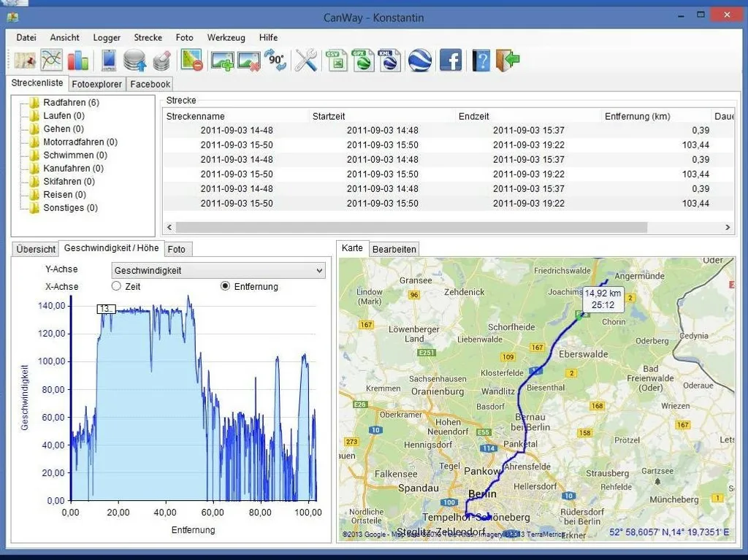Open settings with the wrench tools icon
Screen dimensions: 748x560
pos(306,61)
